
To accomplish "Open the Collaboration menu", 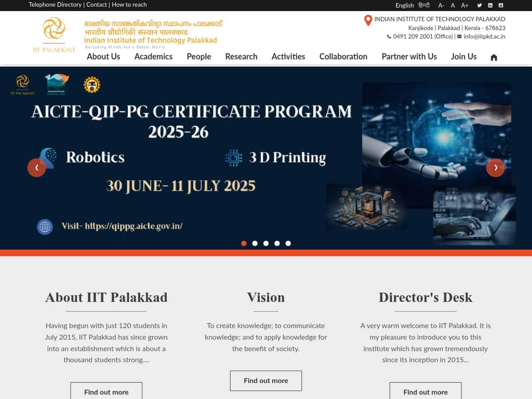I will (x=343, y=56).
